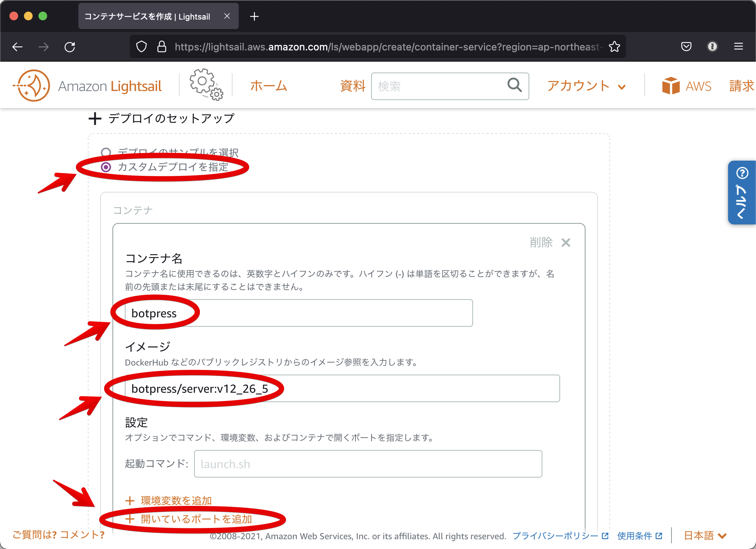Open tracking protection shield icon in address bar

pos(141,47)
